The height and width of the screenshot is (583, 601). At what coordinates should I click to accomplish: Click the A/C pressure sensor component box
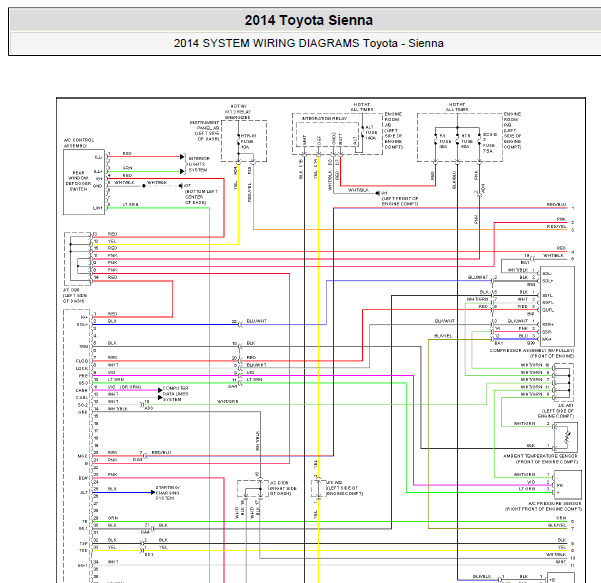(567, 485)
